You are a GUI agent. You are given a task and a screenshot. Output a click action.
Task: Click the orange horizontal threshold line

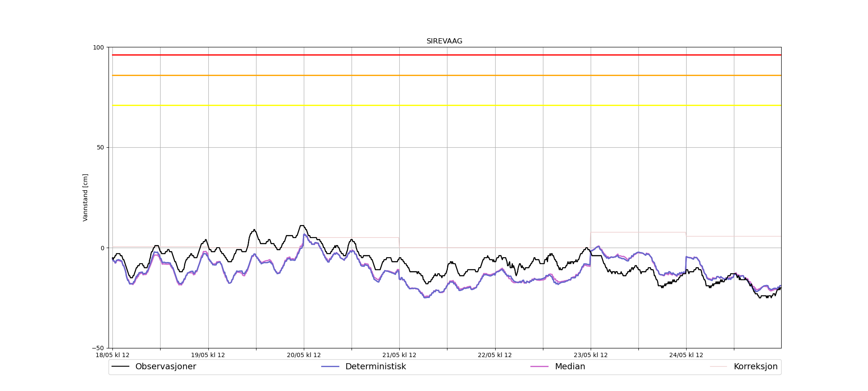coord(447,76)
